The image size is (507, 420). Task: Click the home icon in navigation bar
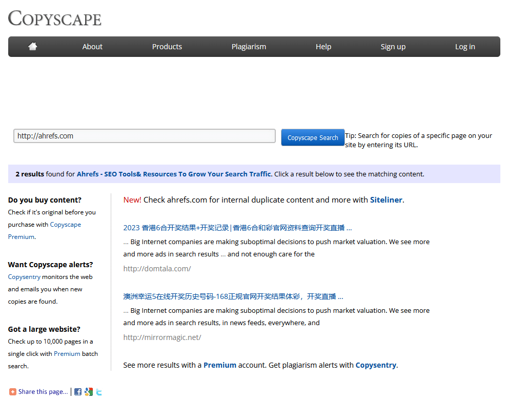[x=33, y=46]
